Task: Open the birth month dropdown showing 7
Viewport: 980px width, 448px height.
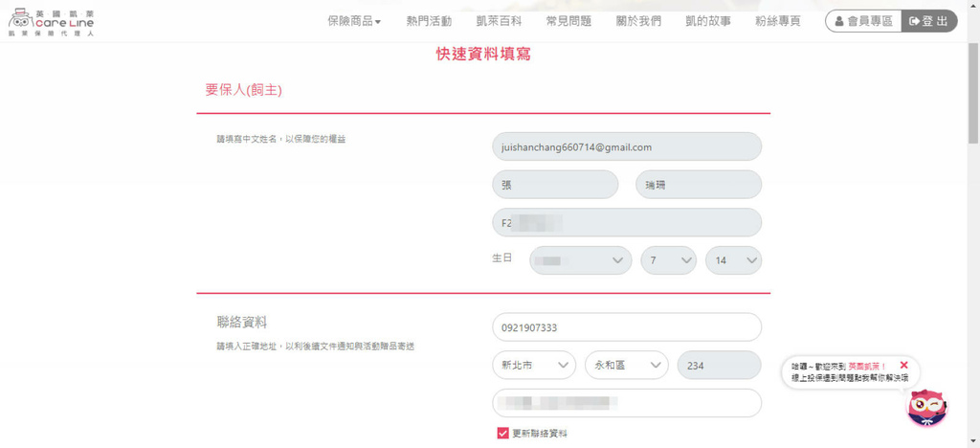Action: tap(668, 260)
